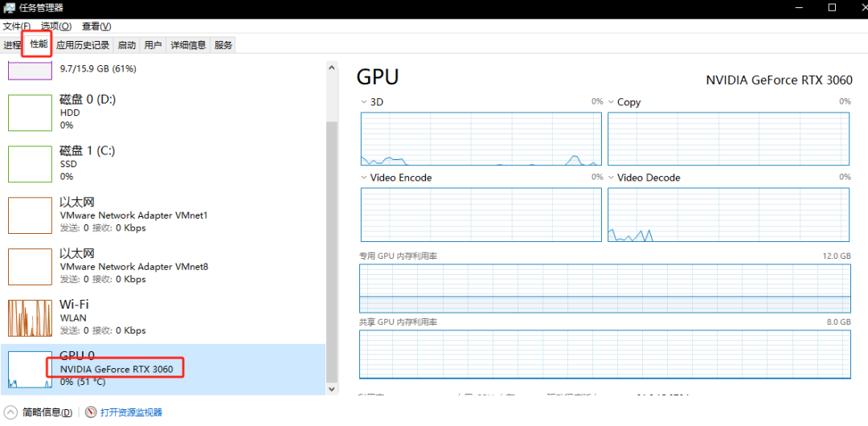
Task: Select the 磁盘 1 (C:) graph thumbnail
Action: point(31,164)
